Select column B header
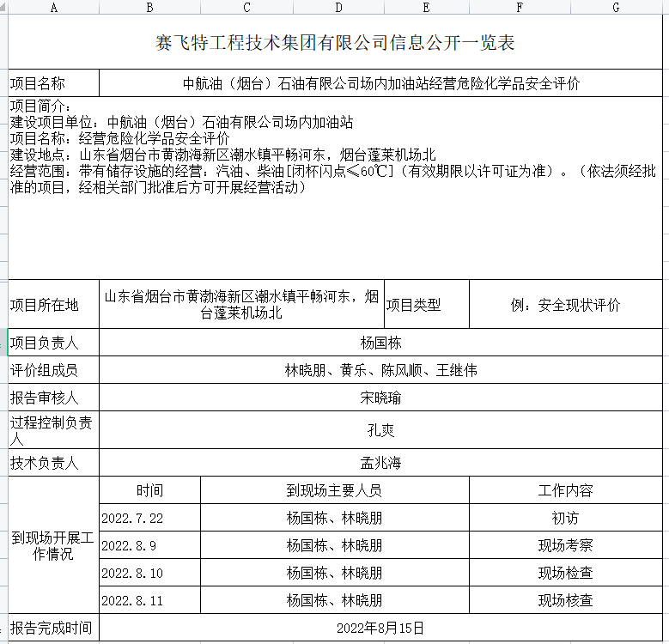This screenshot has width=669, height=644. [149, 7]
